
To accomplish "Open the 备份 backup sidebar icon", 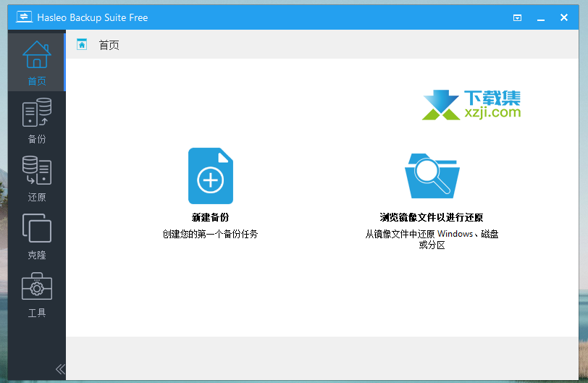I will click(x=37, y=112).
